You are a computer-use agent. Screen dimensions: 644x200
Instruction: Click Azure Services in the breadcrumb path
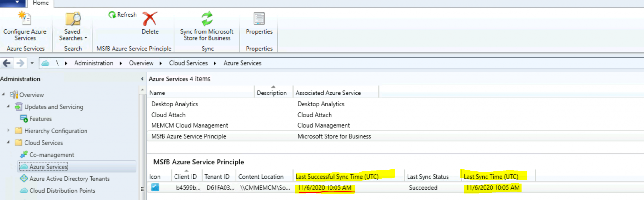[x=242, y=63]
